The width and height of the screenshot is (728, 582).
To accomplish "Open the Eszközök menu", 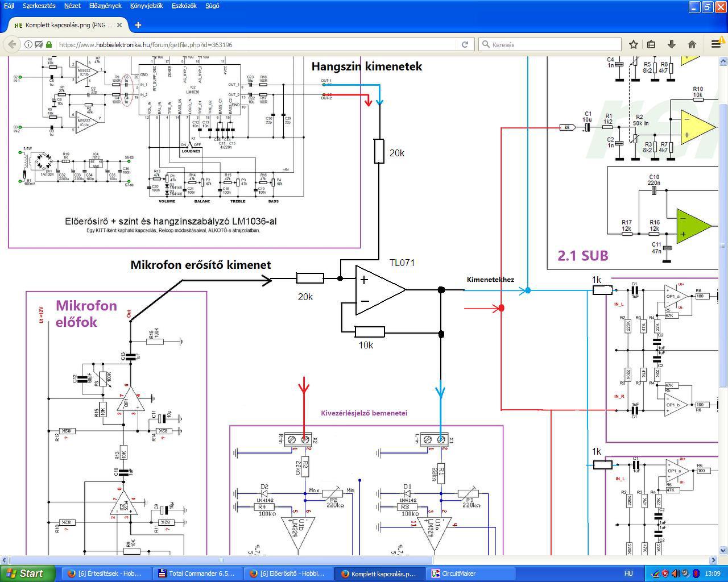I will pyautogui.click(x=184, y=6).
